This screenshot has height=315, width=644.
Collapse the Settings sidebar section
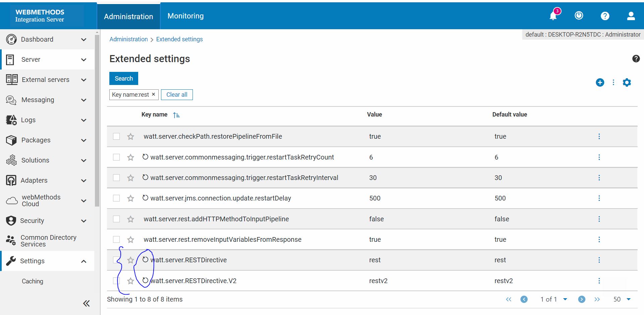pyautogui.click(x=84, y=261)
